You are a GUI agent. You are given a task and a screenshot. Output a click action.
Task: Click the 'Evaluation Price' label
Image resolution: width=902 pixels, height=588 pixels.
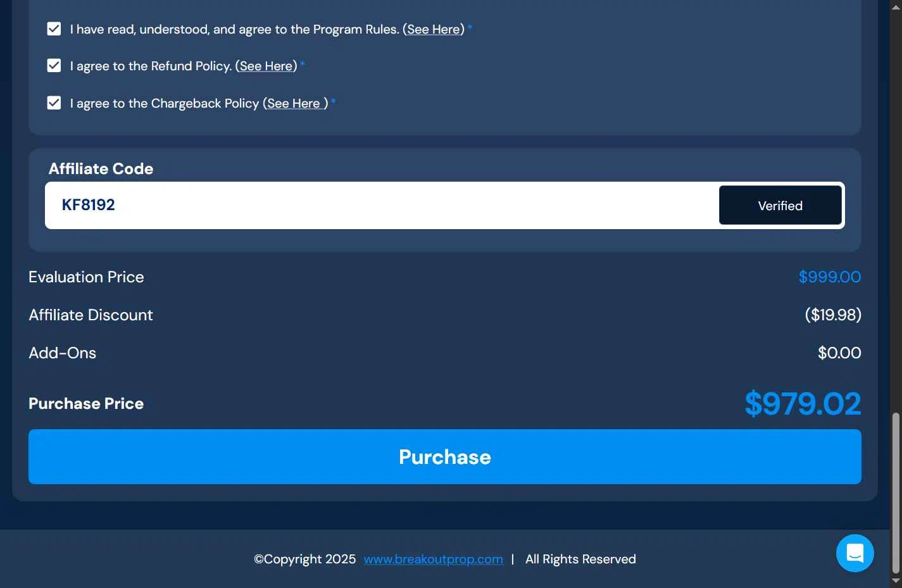click(x=86, y=277)
